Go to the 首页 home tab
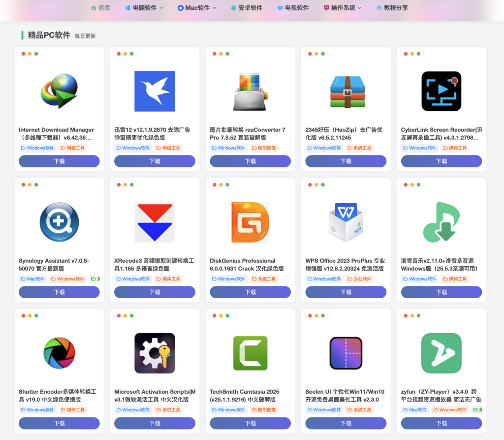504x440 pixels. pyautogui.click(x=100, y=8)
